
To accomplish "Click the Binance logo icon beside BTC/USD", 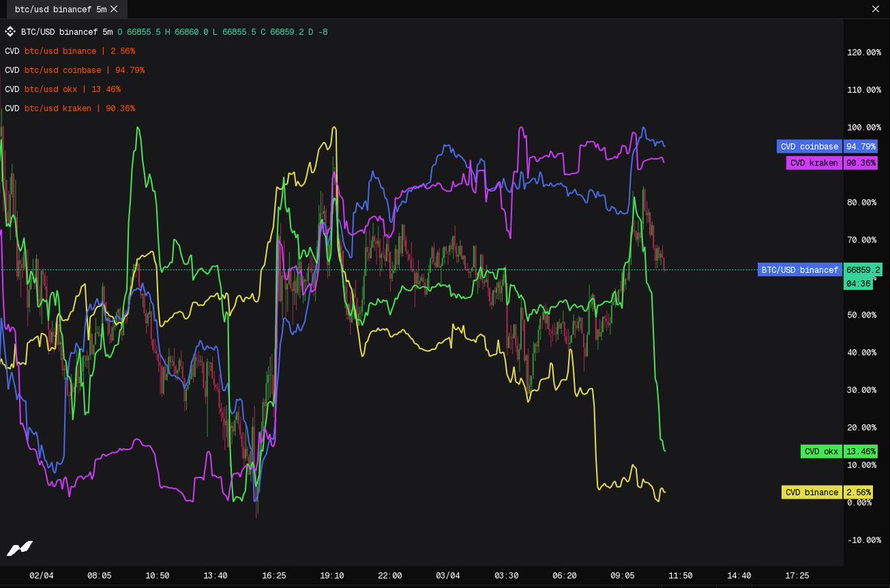I will (10, 32).
